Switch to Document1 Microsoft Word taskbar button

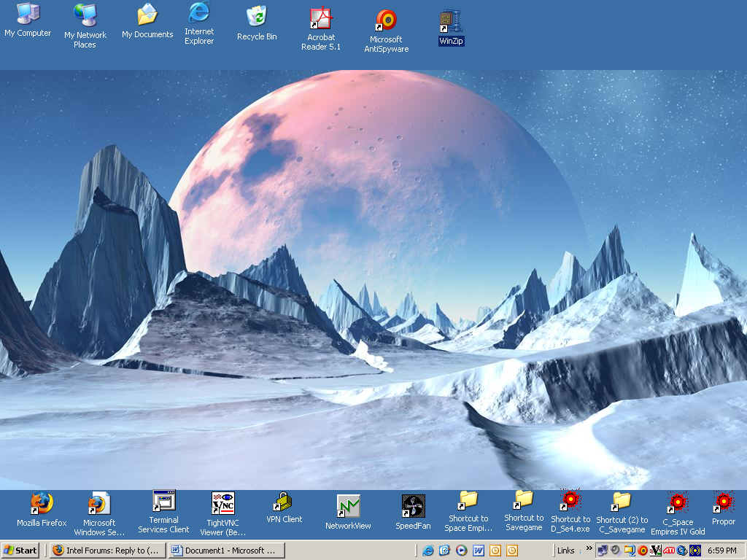224,551
